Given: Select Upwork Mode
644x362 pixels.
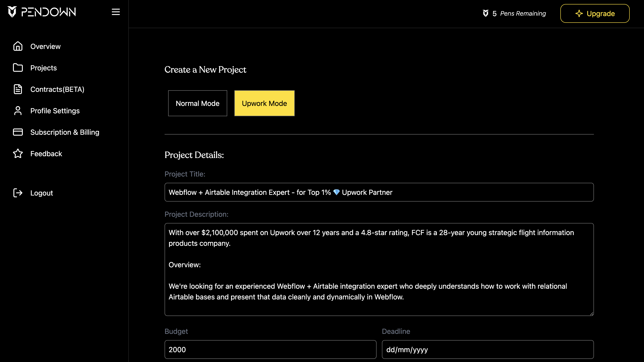Looking at the screenshot, I should pyautogui.click(x=264, y=103).
